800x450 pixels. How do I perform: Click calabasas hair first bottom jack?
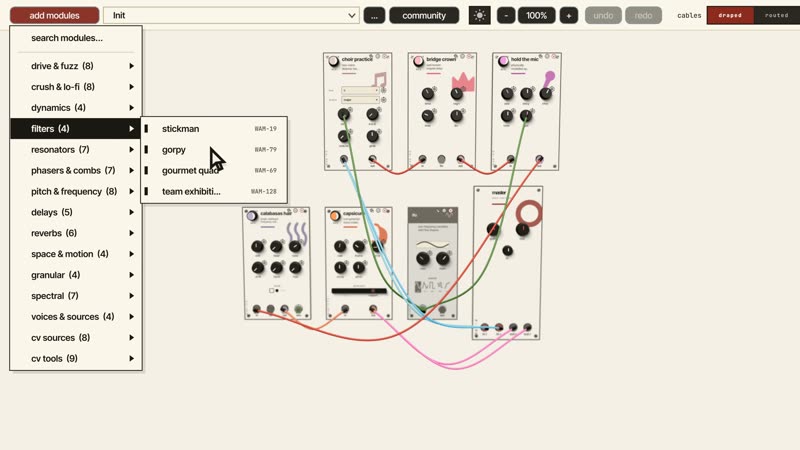257,309
